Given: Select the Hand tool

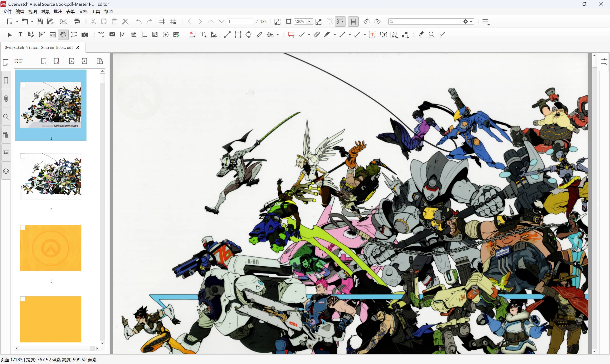Looking at the screenshot, I should pos(63,35).
